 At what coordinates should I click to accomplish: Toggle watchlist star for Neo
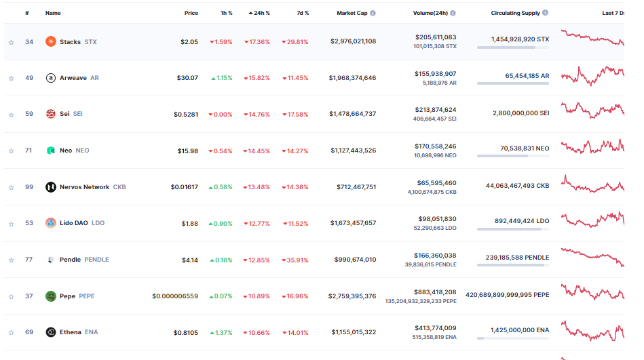[12, 151]
